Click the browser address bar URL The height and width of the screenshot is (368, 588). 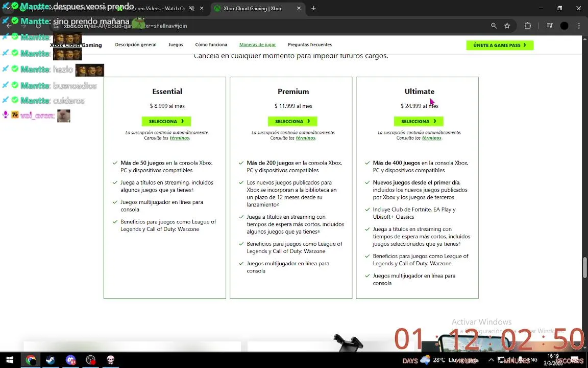(125, 26)
